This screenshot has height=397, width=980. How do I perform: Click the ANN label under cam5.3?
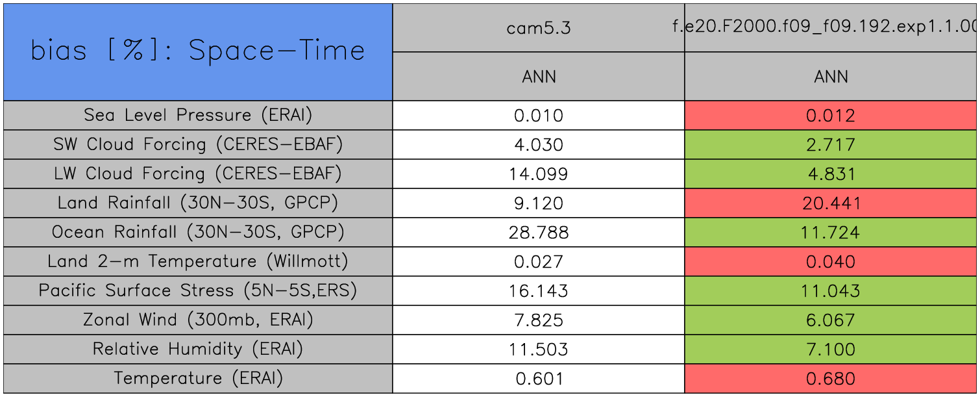coord(539,77)
